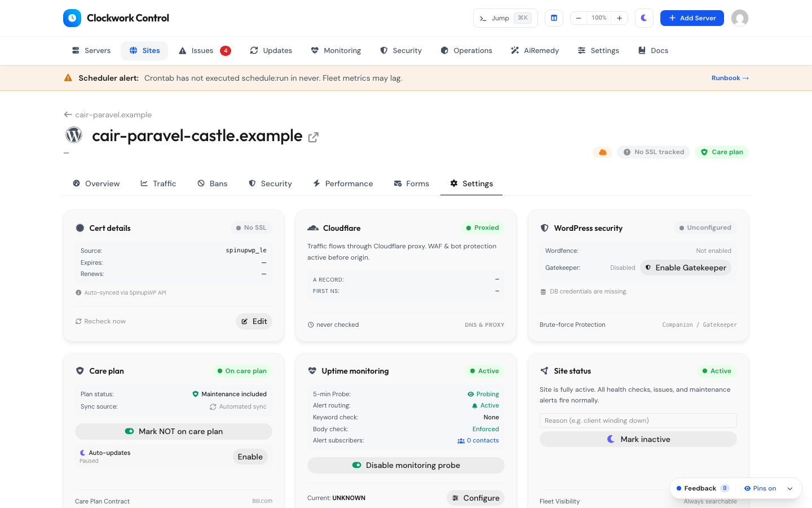The width and height of the screenshot is (812, 508).
Task: Switch to the Bans tab
Action: point(213,183)
